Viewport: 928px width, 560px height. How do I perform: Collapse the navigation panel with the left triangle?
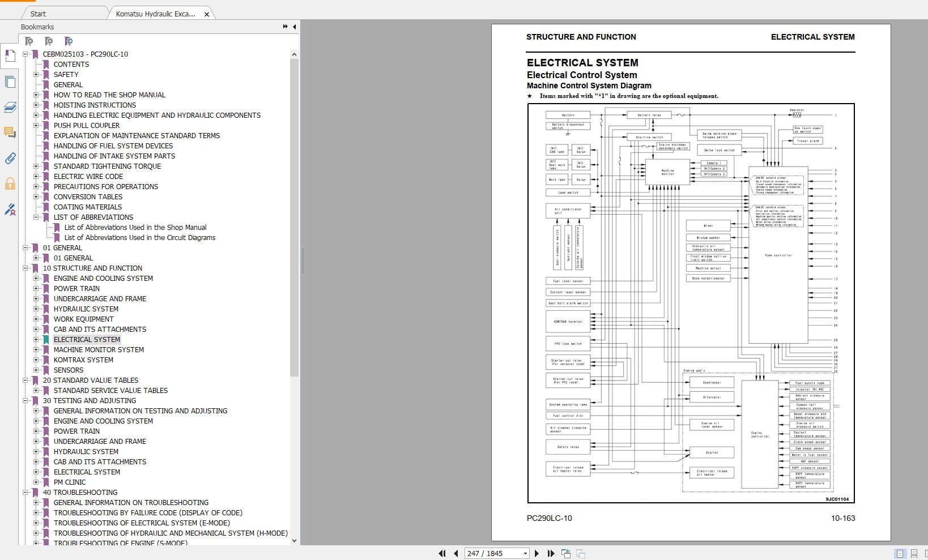tap(295, 27)
